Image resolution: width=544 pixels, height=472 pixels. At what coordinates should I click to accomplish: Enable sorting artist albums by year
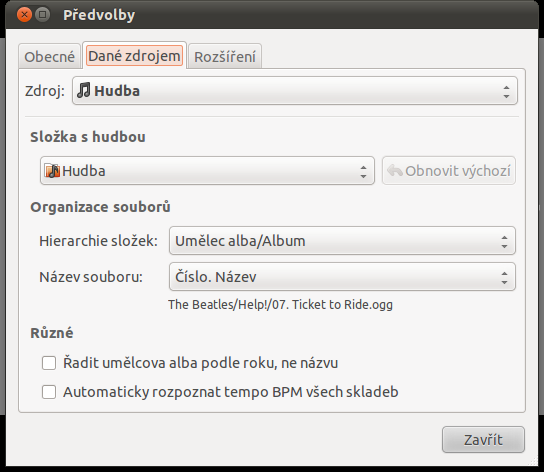(49, 363)
